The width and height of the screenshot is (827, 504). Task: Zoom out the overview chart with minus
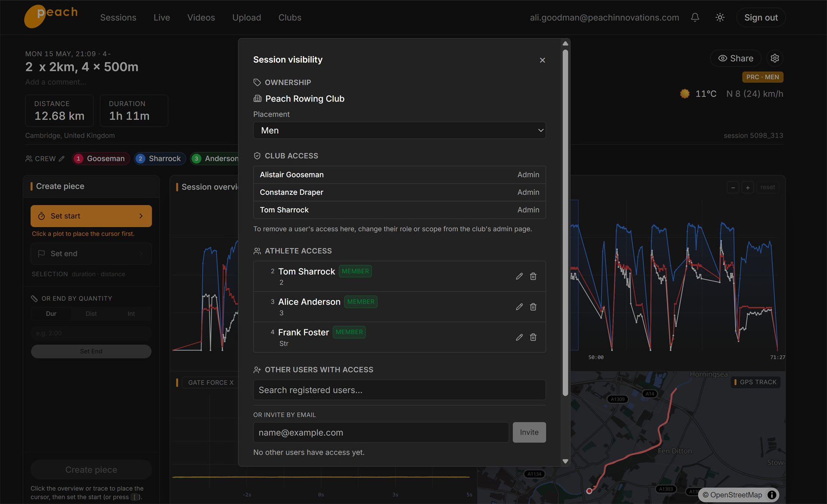733,188
